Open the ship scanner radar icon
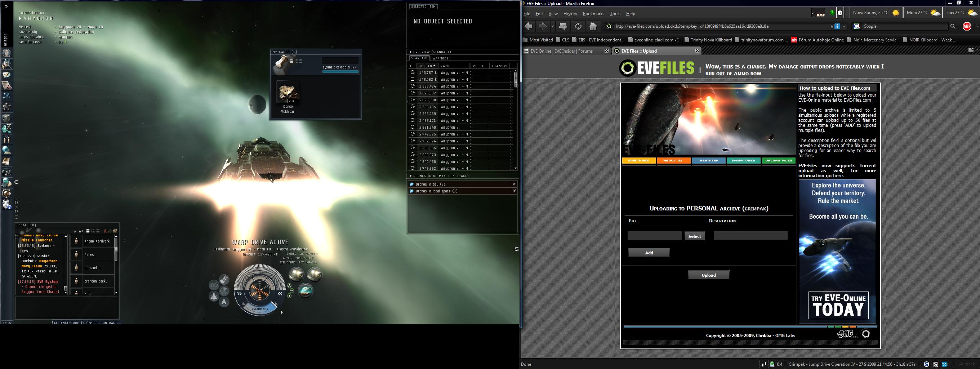 tap(224, 291)
